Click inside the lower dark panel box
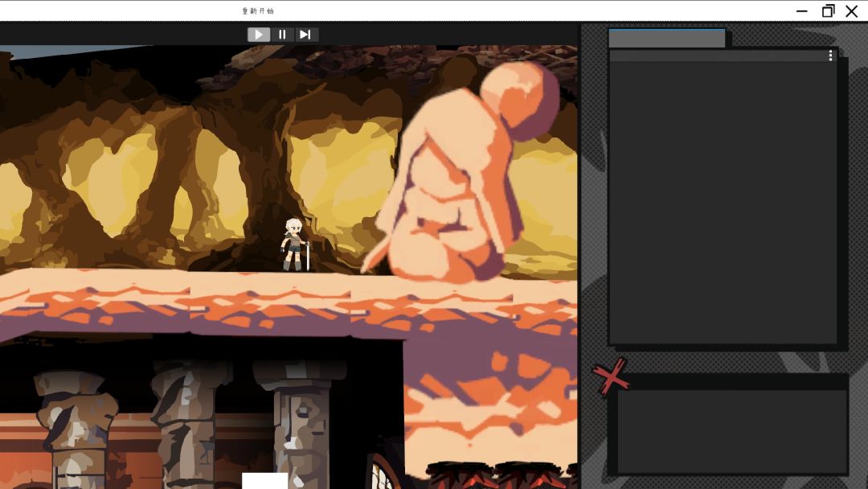868x489 pixels. (x=731, y=431)
